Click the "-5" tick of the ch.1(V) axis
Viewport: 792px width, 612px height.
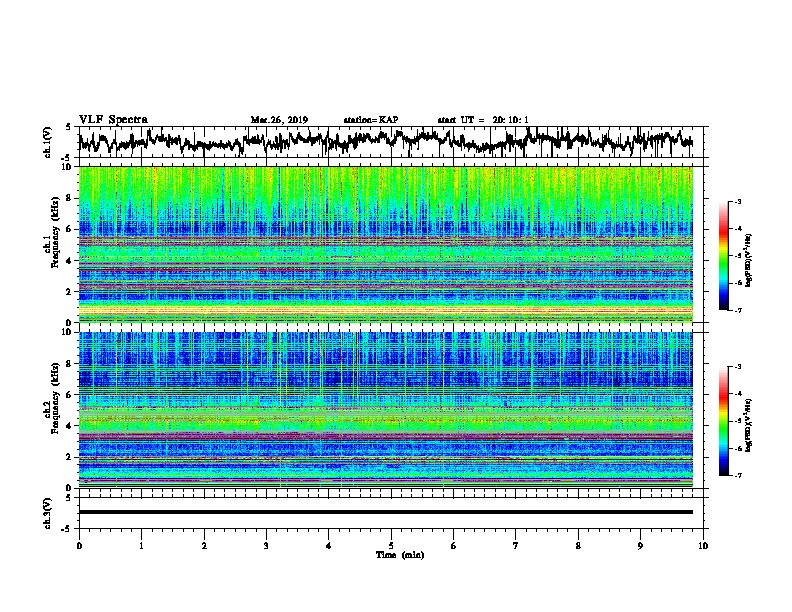click(x=67, y=158)
